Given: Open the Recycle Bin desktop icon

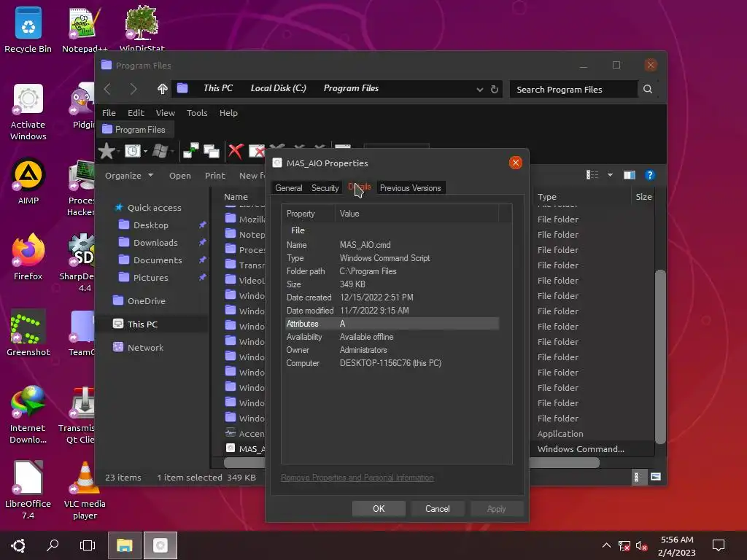Looking at the screenshot, I should (28, 30).
